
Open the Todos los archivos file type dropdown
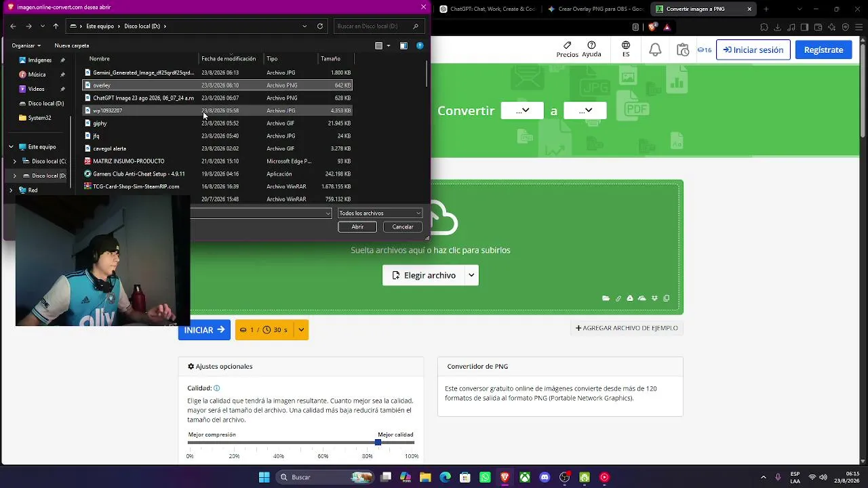point(380,213)
